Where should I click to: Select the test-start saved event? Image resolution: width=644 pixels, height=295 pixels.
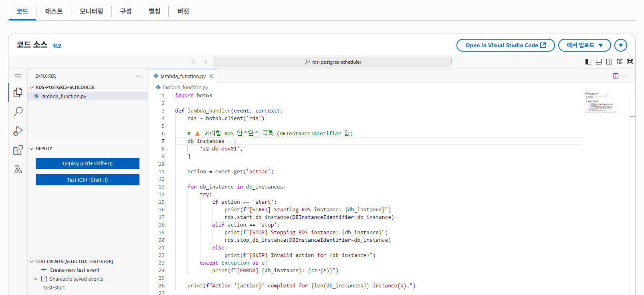point(55,288)
